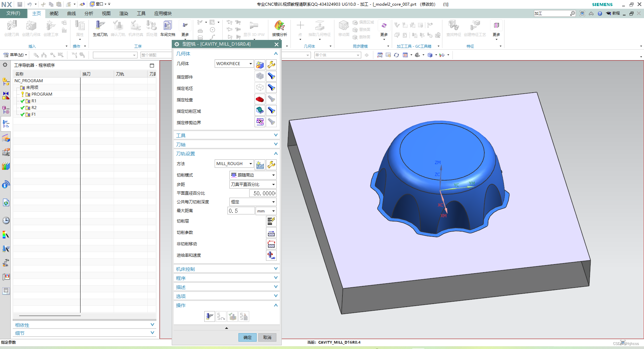
Task: Expand the Tool (工具) section
Action: point(227,135)
